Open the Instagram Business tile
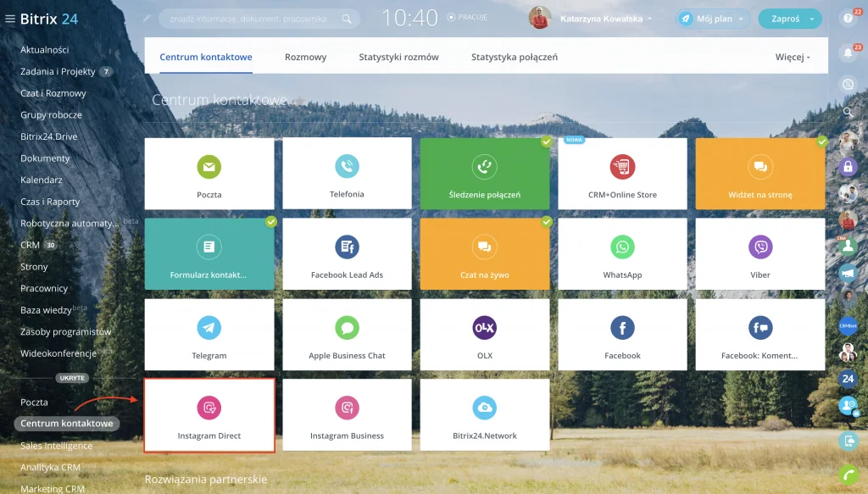The height and width of the screenshot is (494, 868). pyautogui.click(x=347, y=415)
